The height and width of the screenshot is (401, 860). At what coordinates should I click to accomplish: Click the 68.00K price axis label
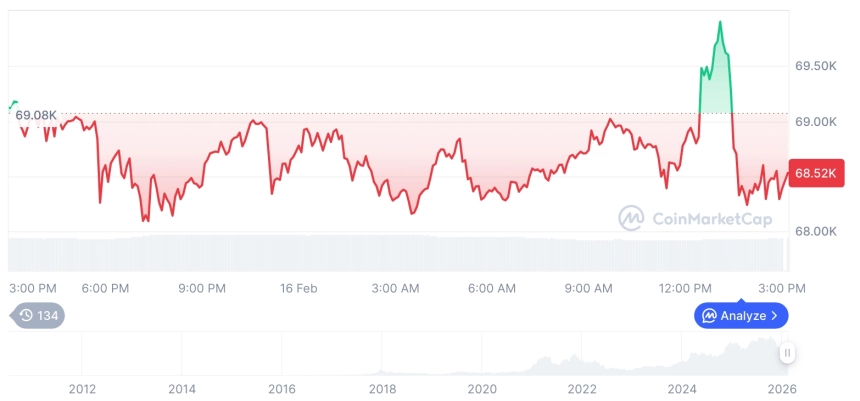(x=815, y=231)
